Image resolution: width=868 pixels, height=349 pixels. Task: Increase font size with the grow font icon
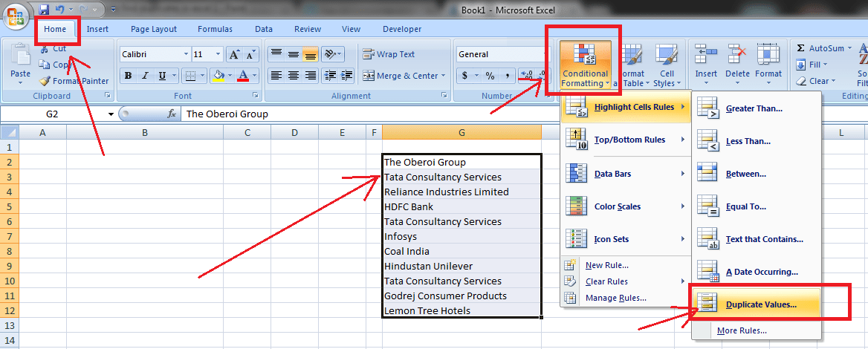click(235, 54)
